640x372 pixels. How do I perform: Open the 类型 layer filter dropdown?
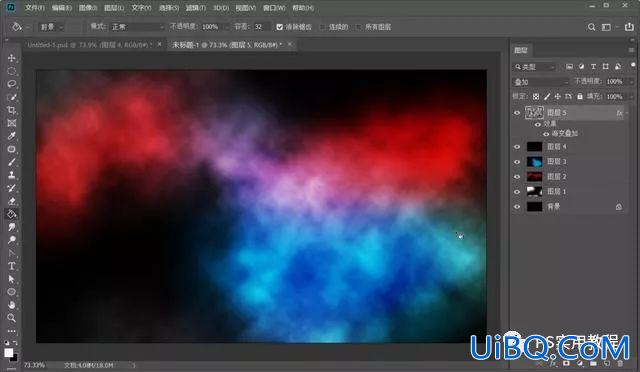(x=535, y=67)
